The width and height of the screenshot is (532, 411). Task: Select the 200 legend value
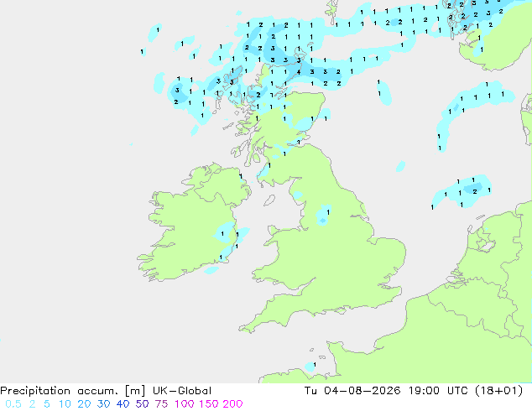(x=232, y=404)
